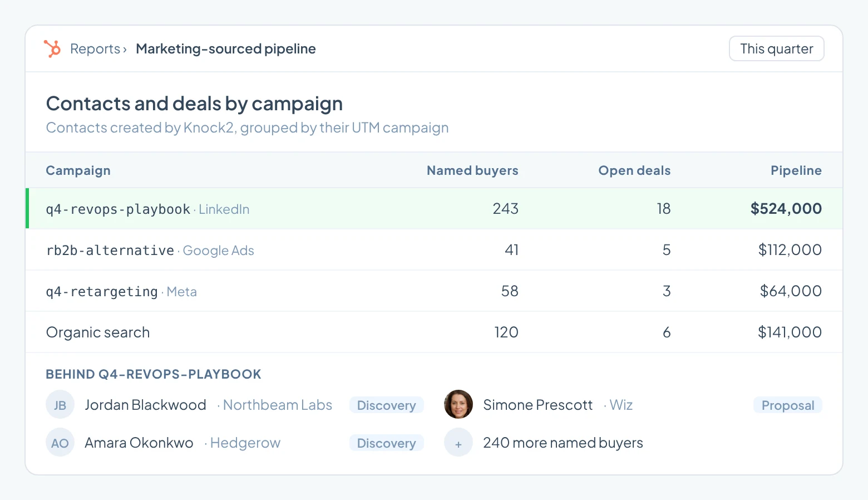Select the rb2b-alternative campaign name
The width and height of the screenshot is (868, 500).
pyautogui.click(x=110, y=251)
